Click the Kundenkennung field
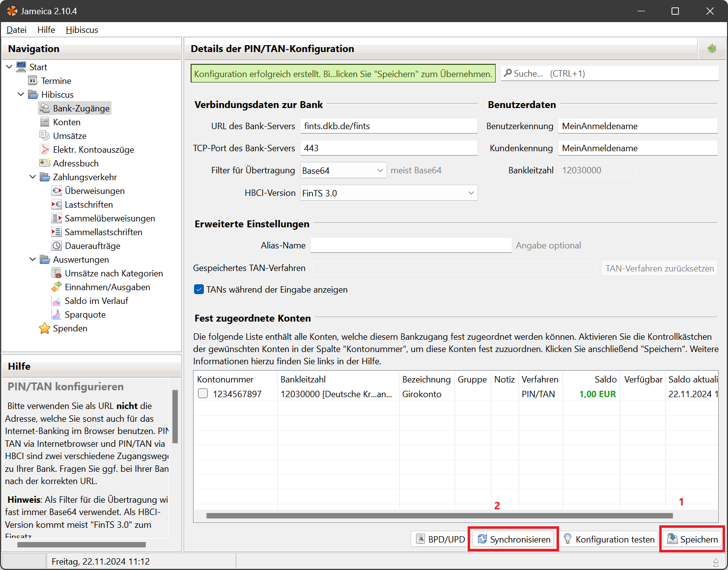This screenshot has width=728, height=570. pyautogui.click(x=638, y=148)
